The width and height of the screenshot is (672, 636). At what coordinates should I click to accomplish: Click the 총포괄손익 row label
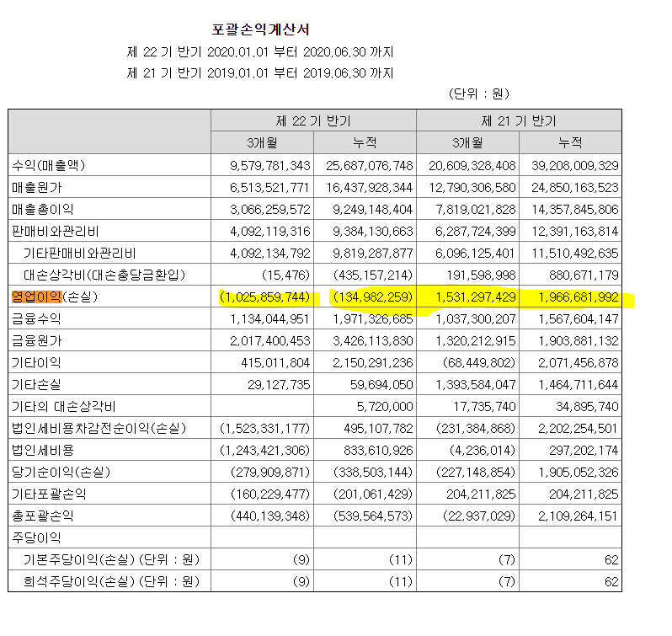point(43,516)
